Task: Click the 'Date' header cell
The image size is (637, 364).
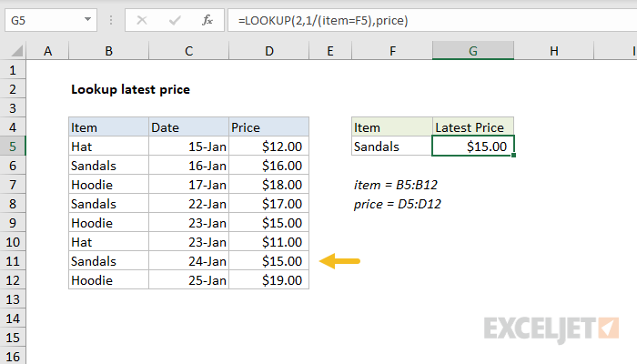Action: coord(188,127)
